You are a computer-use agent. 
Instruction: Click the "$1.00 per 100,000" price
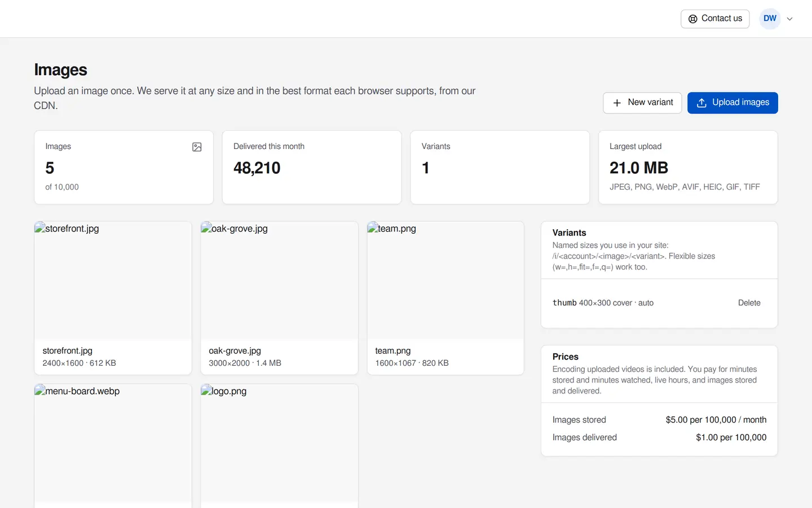pos(731,437)
